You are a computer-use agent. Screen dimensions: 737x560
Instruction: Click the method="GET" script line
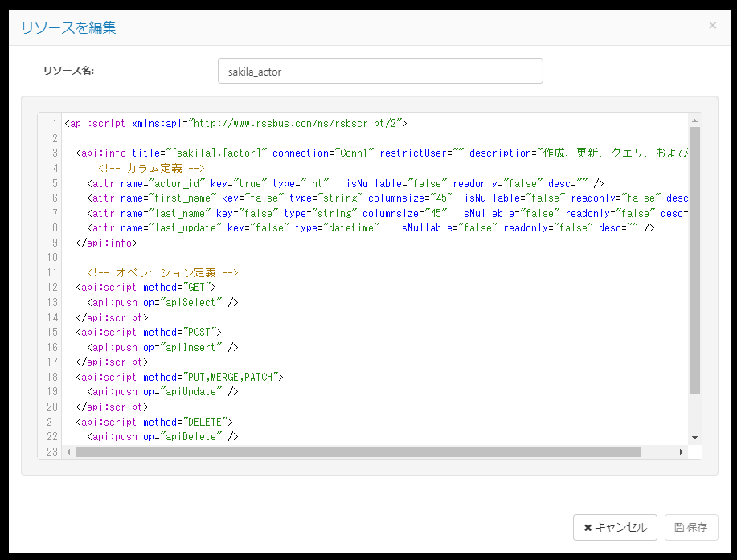(x=145, y=287)
